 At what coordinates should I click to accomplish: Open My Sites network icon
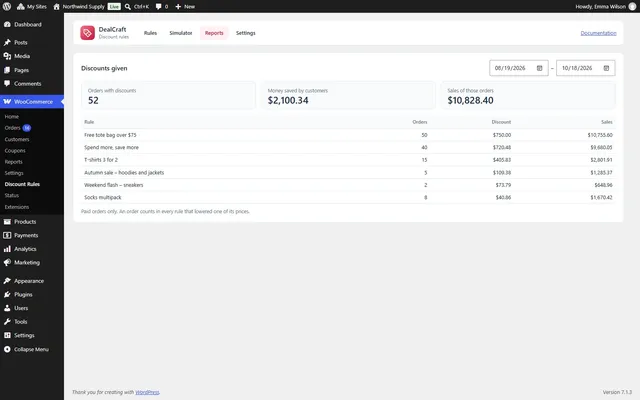pyautogui.click(x=20, y=7)
